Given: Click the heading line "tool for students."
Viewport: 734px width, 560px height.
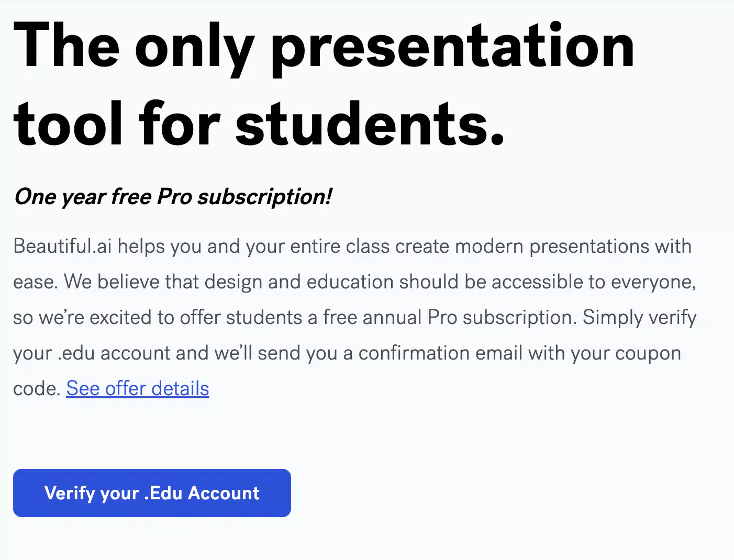Looking at the screenshot, I should click(x=259, y=124).
